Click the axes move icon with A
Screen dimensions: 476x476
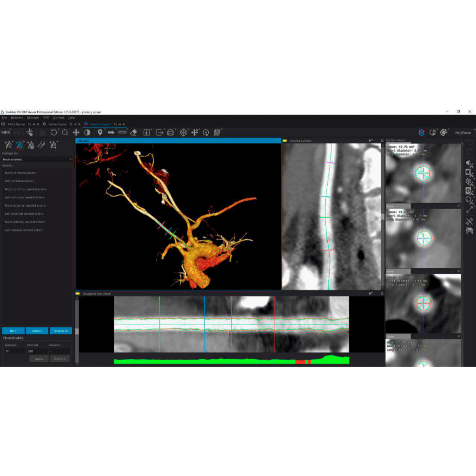tap(195, 132)
